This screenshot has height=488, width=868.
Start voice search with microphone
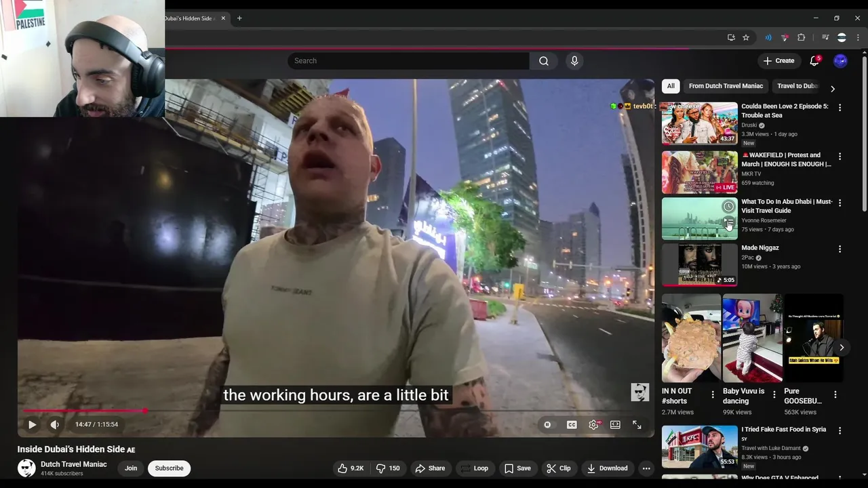click(574, 61)
